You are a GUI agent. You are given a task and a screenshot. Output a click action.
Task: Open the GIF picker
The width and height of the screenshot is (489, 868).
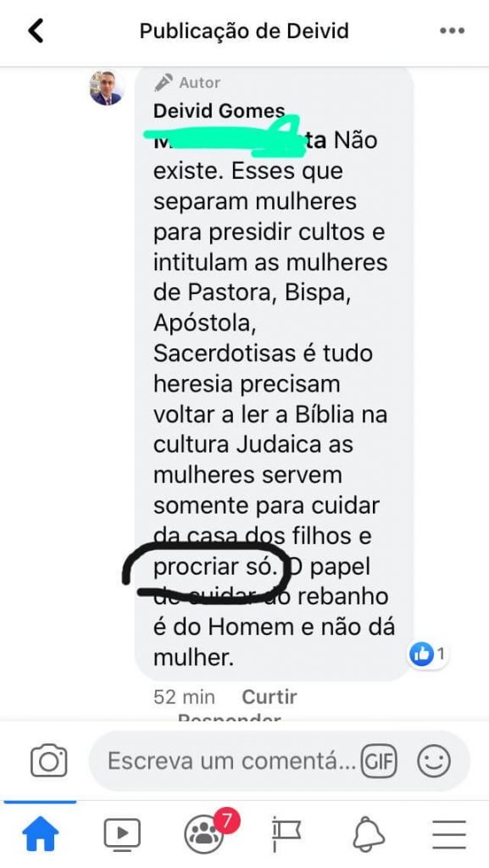tap(379, 762)
